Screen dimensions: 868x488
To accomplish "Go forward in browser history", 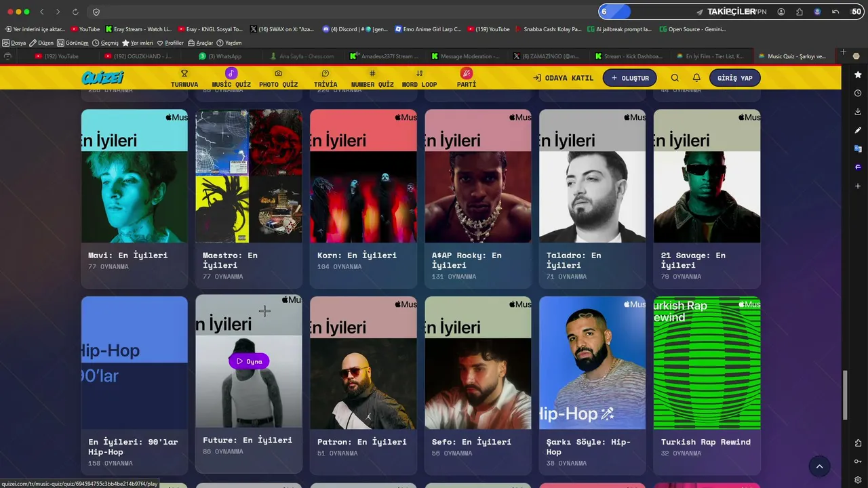I will 58,12.
